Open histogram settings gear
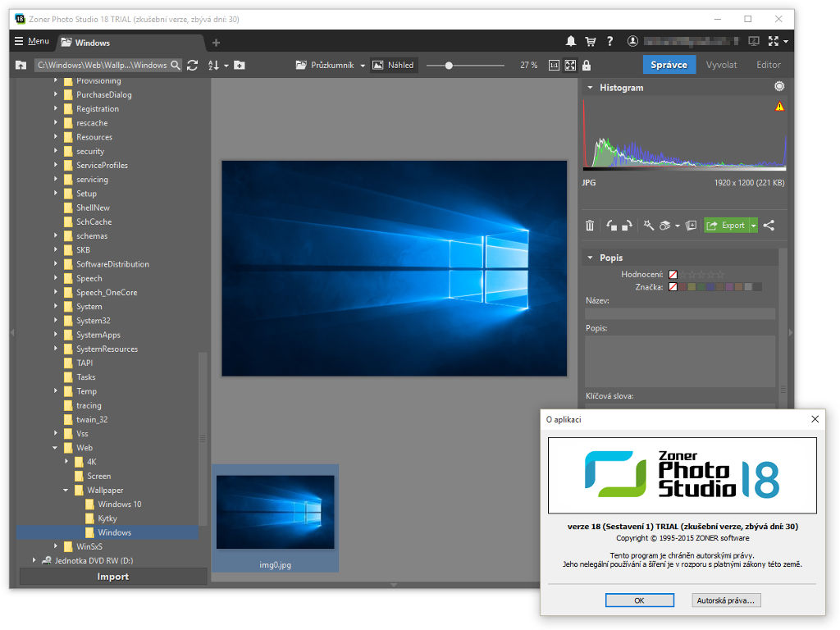840x630 pixels. [779, 86]
